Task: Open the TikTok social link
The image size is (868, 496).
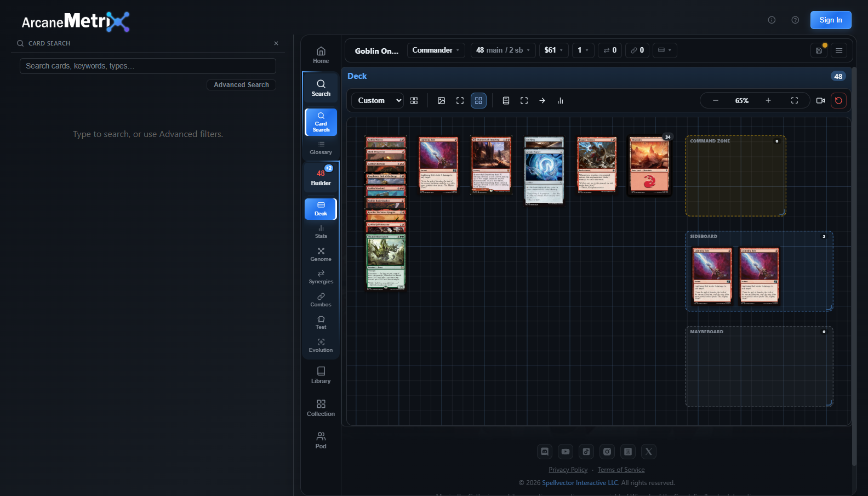Action: pos(586,452)
